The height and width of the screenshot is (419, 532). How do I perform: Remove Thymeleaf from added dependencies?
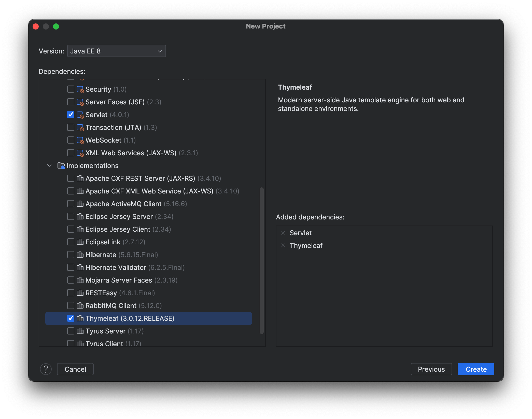(x=283, y=245)
